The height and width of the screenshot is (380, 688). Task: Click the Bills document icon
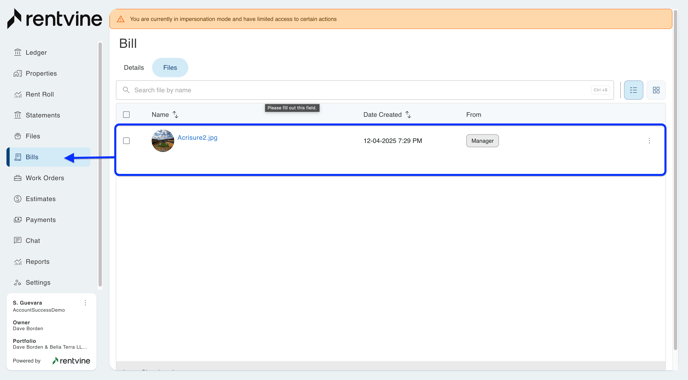tap(18, 157)
